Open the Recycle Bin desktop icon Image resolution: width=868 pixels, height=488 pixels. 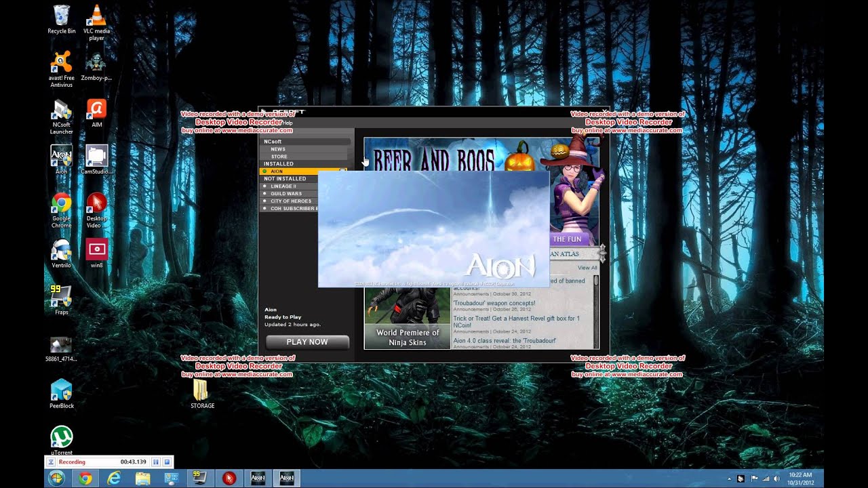click(61, 20)
